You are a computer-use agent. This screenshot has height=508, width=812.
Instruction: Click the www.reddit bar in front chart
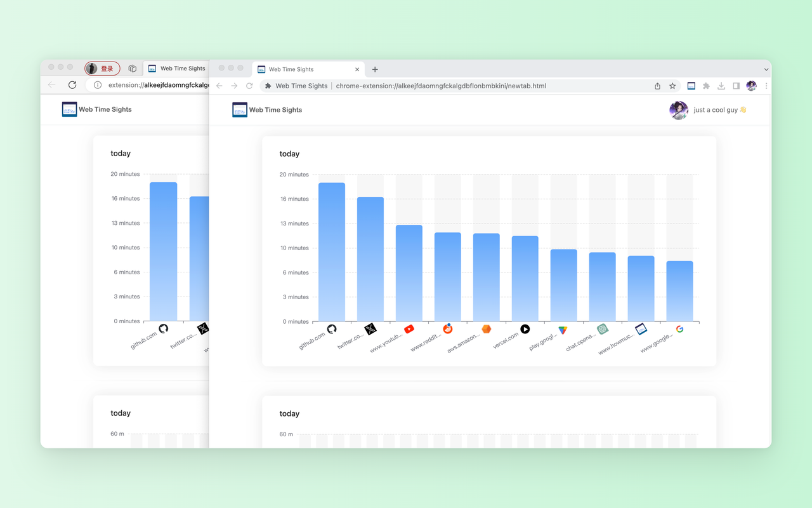pyautogui.click(x=448, y=277)
